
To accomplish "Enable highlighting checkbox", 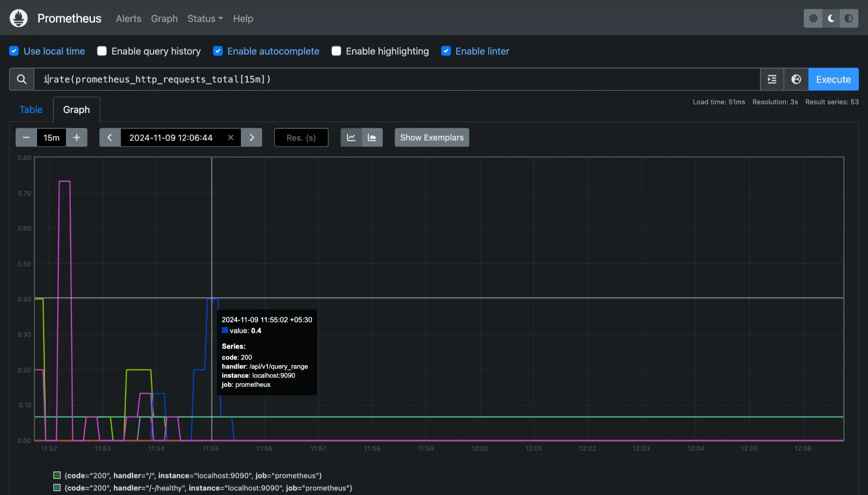I will coord(336,51).
